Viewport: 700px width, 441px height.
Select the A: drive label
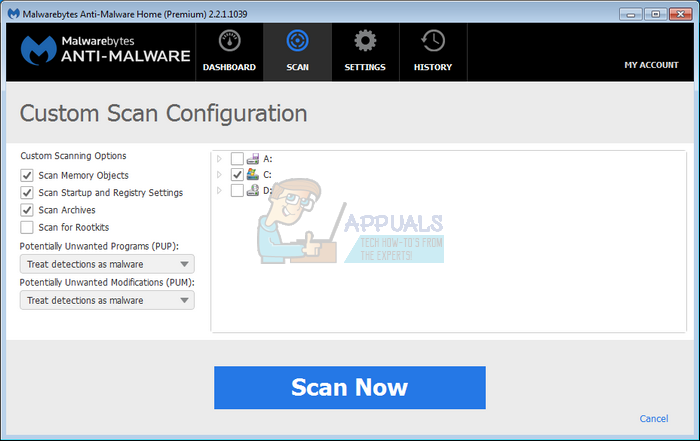(267, 159)
